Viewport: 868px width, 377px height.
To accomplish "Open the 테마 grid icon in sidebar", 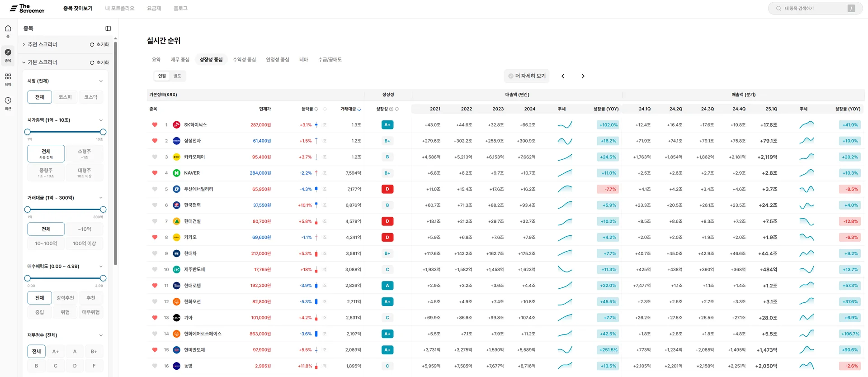I will (x=8, y=77).
